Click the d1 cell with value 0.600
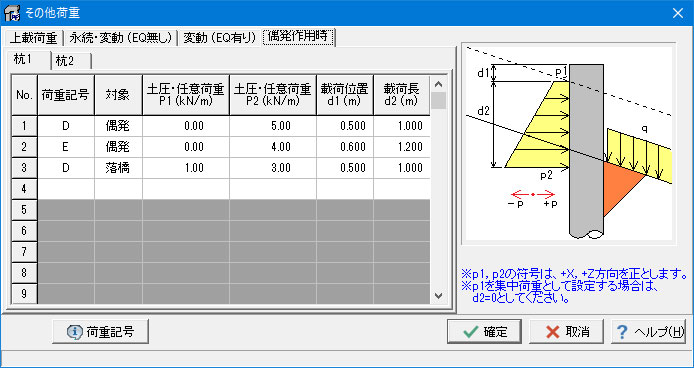694x368 pixels. [345, 147]
